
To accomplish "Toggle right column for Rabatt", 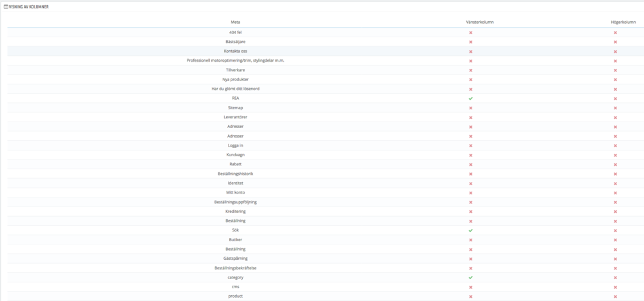I will click(x=615, y=165).
